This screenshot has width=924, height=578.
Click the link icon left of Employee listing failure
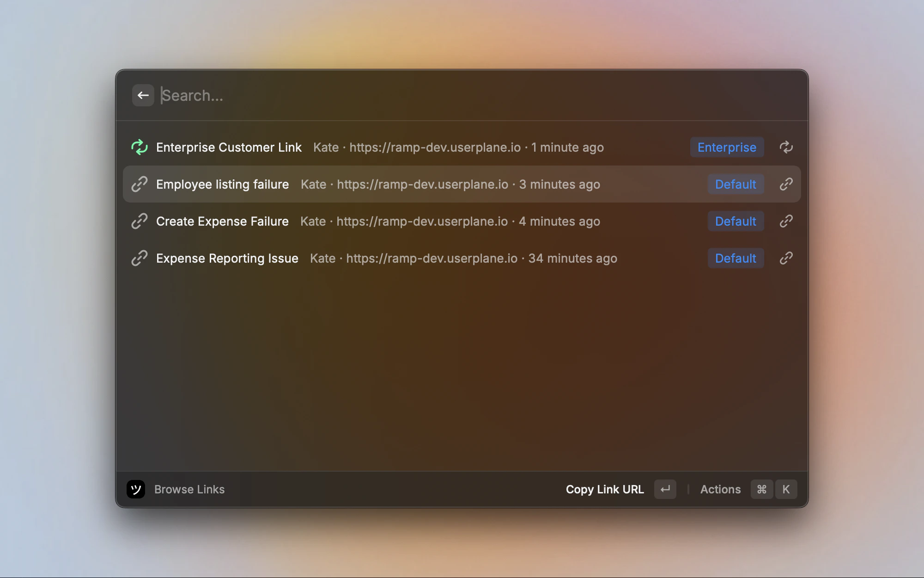(x=139, y=184)
